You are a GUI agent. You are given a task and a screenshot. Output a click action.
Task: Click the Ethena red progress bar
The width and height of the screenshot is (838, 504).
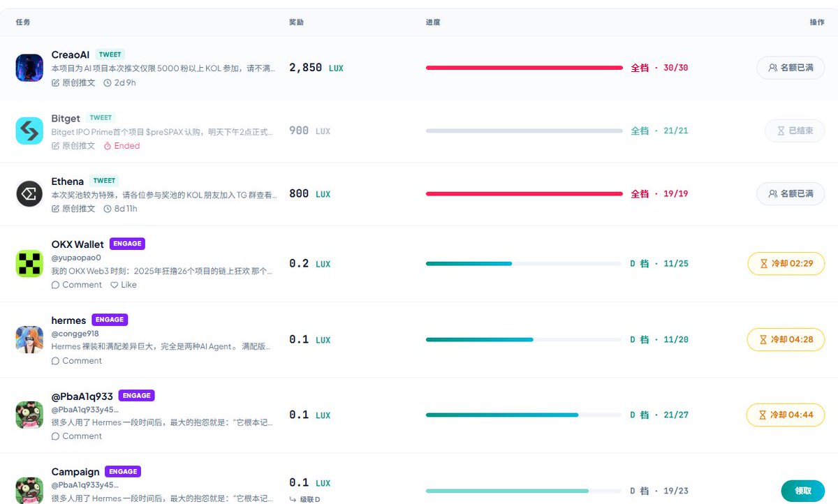(x=524, y=193)
